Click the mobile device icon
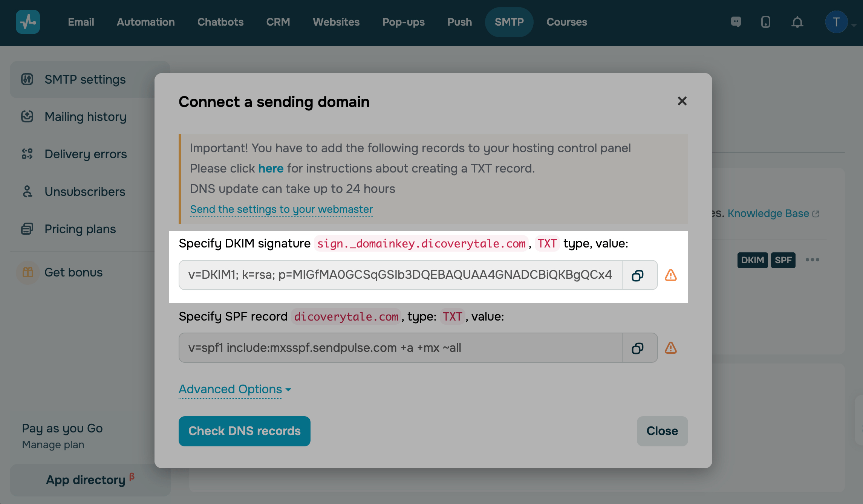The width and height of the screenshot is (863, 504). (x=765, y=22)
